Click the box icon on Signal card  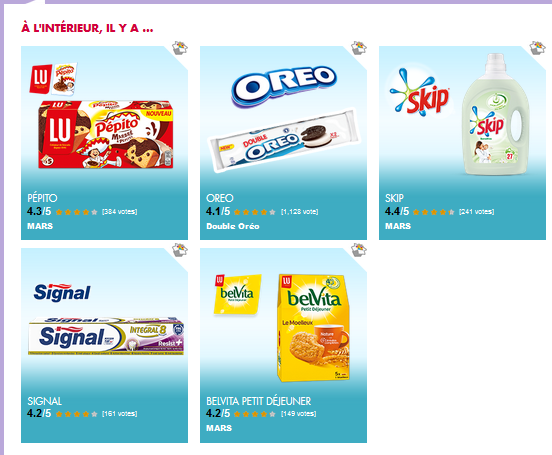180,250
